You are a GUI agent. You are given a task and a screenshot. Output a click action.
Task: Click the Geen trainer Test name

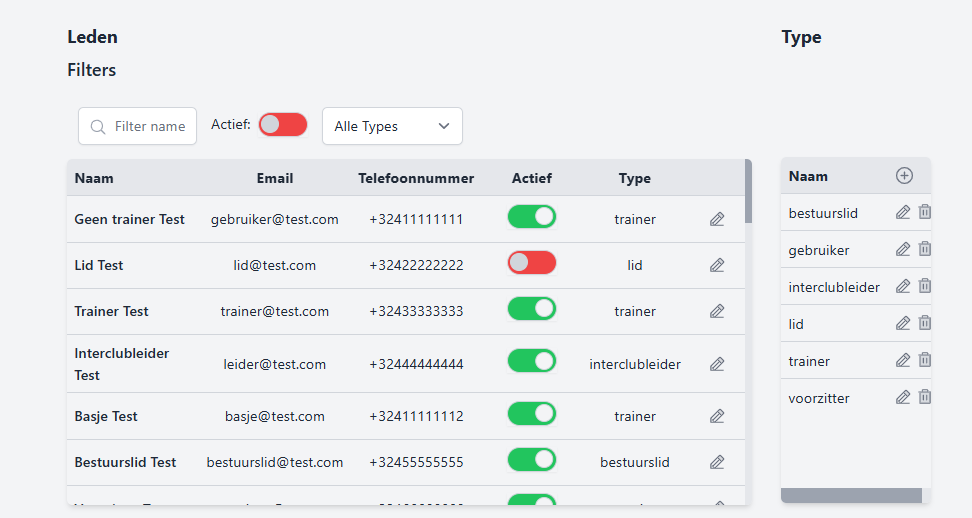click(x=130, y=219)
